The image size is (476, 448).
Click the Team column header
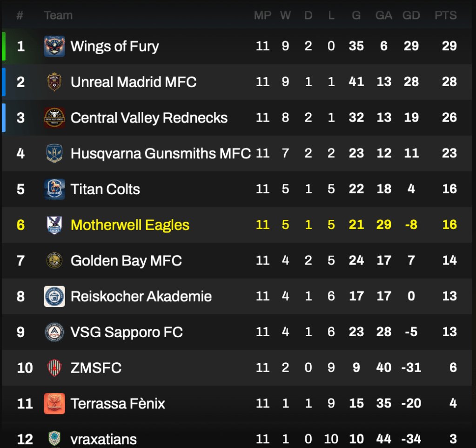point(58,15)
